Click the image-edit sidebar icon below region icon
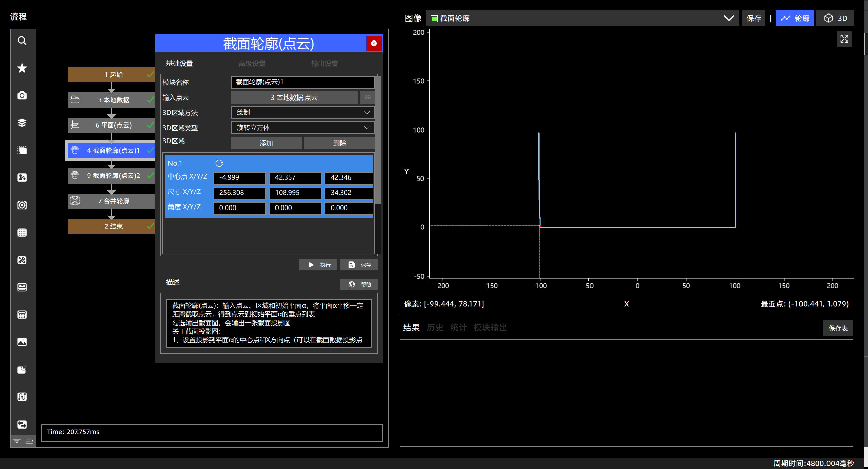 tap(22, 177)
